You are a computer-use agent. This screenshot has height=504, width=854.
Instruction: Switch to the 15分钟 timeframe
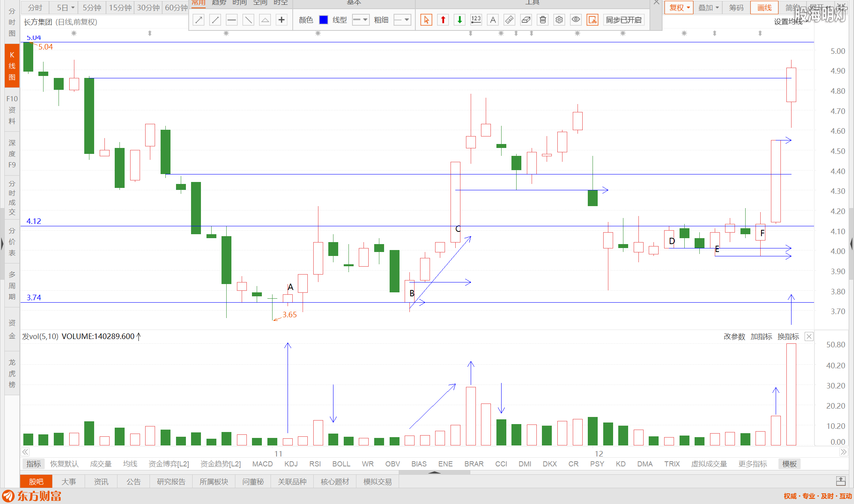pos(120,8)
